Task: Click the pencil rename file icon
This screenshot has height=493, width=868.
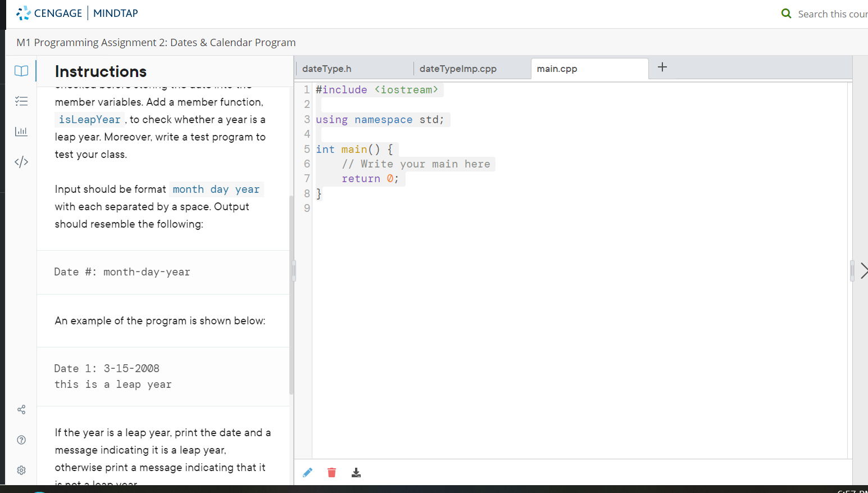Action: pyautogui.click(x=307, y=473)
